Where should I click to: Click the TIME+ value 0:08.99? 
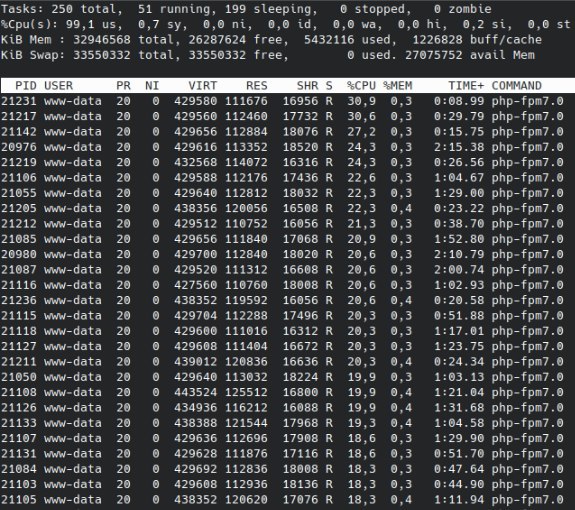459,101
